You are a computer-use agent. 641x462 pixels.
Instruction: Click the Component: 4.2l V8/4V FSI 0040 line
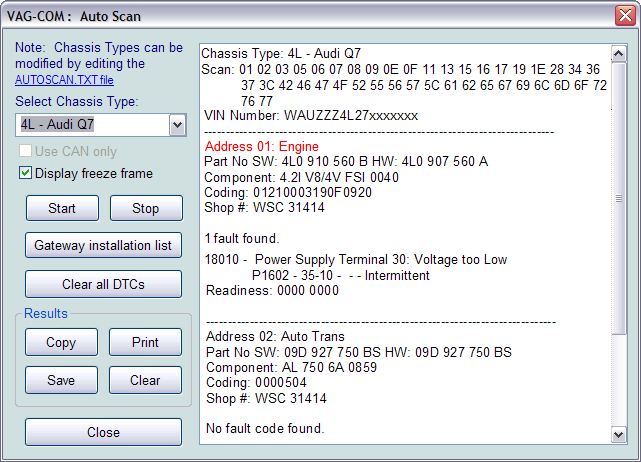coord(301,177)
